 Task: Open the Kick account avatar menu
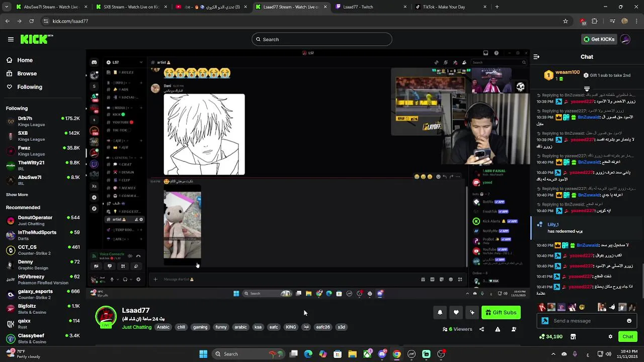[x=625, y=39]
